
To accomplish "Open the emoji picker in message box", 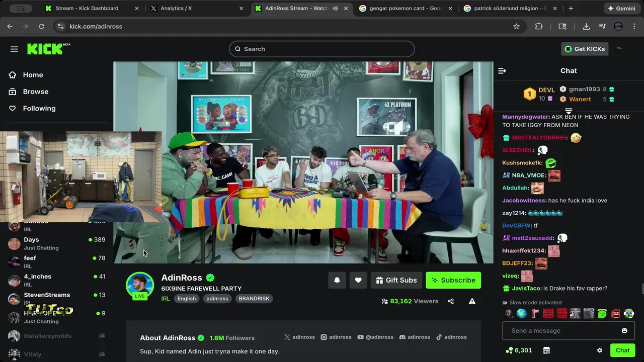I will tap(624, 330).
